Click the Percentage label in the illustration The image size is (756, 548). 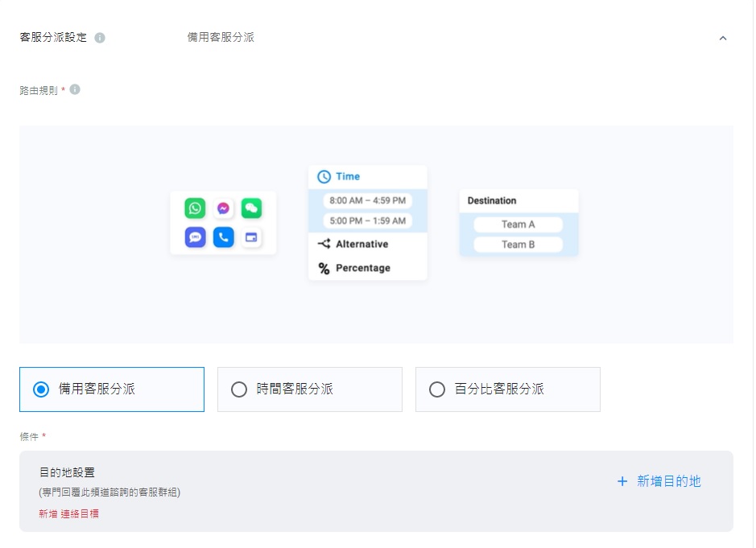(x=363, y=268)
